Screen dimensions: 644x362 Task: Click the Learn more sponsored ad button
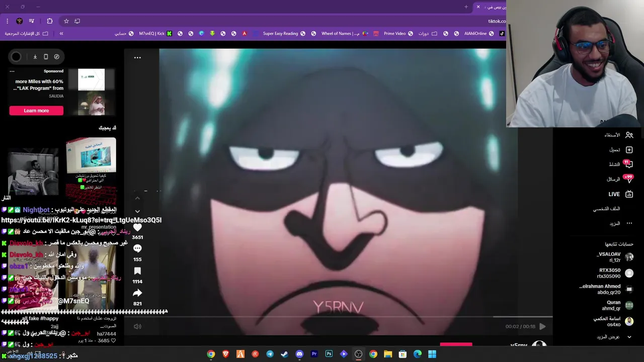pyautogui.click(x=36, y=111)
